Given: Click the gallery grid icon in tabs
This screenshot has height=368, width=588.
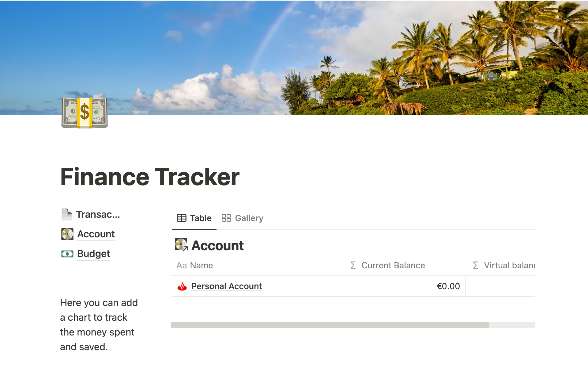Looking at the screenshot, I should [x=226, y=218].
